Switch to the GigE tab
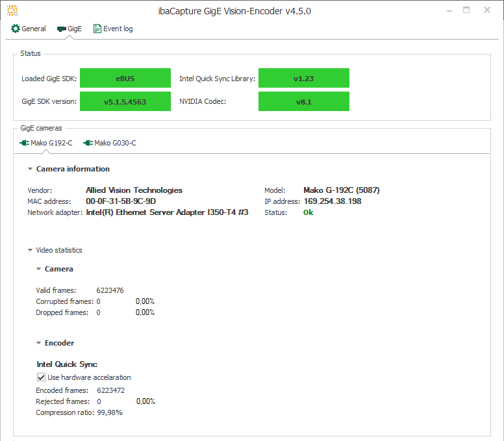Image resolution: width=504 pixels, height=441 pixels. click(x=69, y=29)
